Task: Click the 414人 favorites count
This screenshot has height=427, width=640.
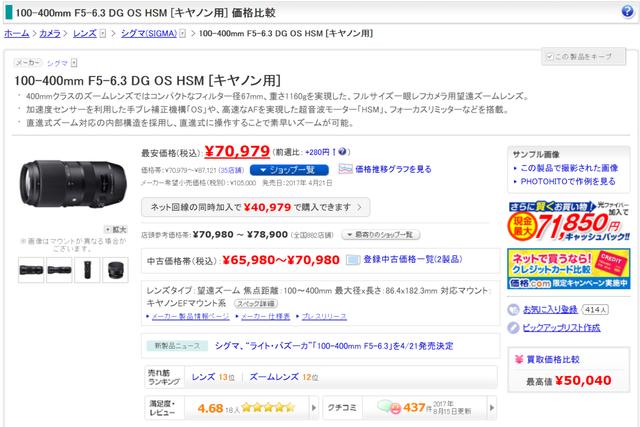Action: (x=596, y=310)
